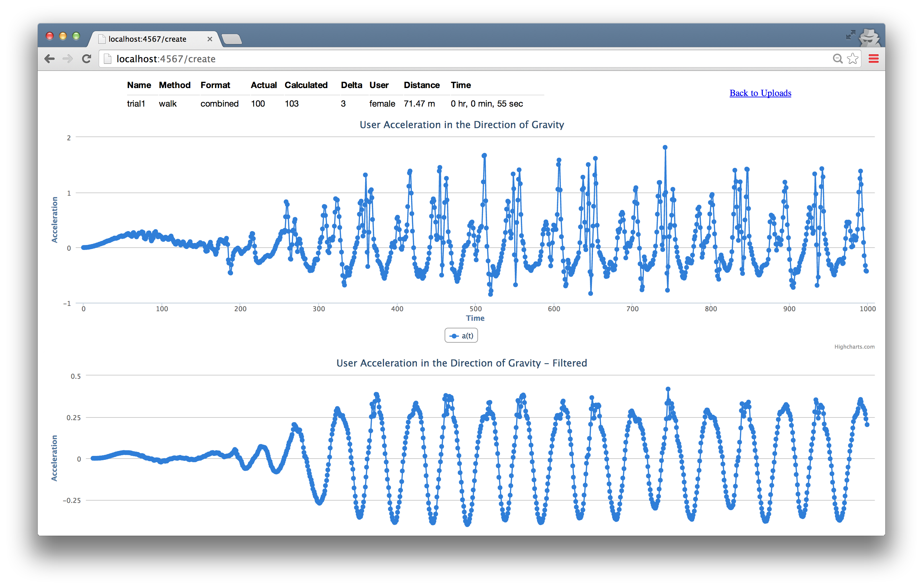The image size is (923, 588).
Task: Click the browser forward arrow
Action: [x=68, y=59]
